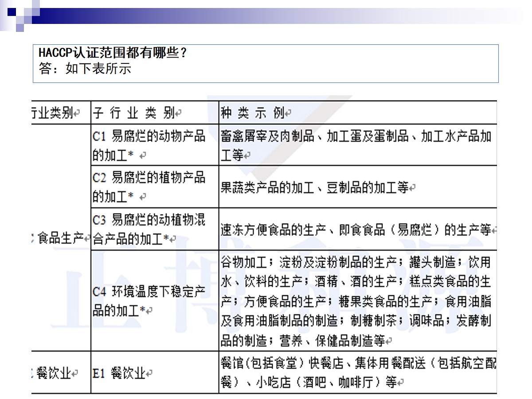Click the '畜禽屠宰及肉制品' examples cell
Screen dimensions: 532x399
click(x=356, y=145)
